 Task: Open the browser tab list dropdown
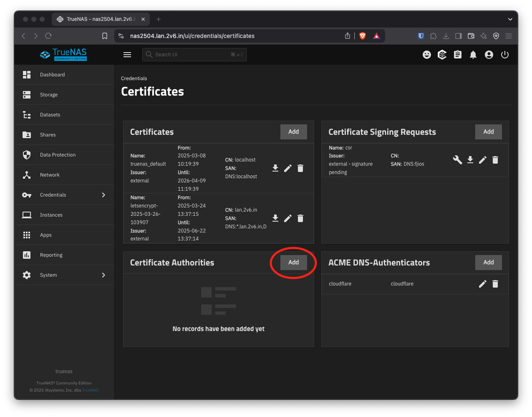(x=510, y=19)
